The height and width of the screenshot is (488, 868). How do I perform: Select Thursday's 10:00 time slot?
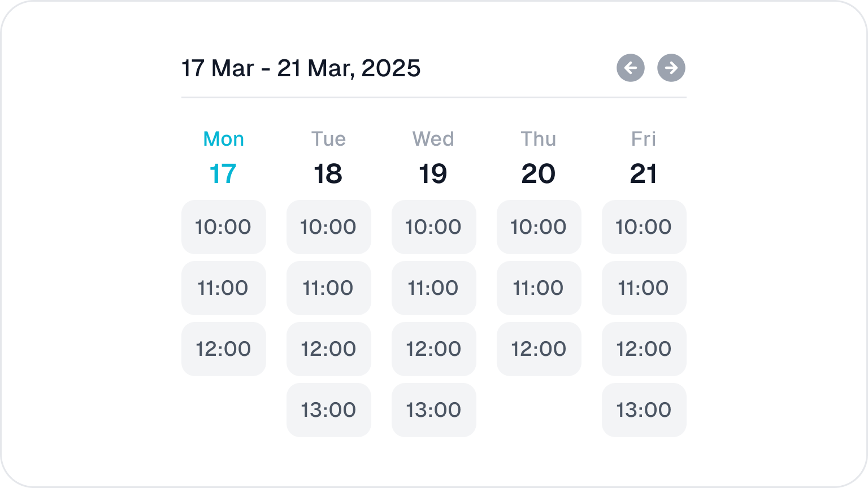pyautogui.click(x=539, y=227)
